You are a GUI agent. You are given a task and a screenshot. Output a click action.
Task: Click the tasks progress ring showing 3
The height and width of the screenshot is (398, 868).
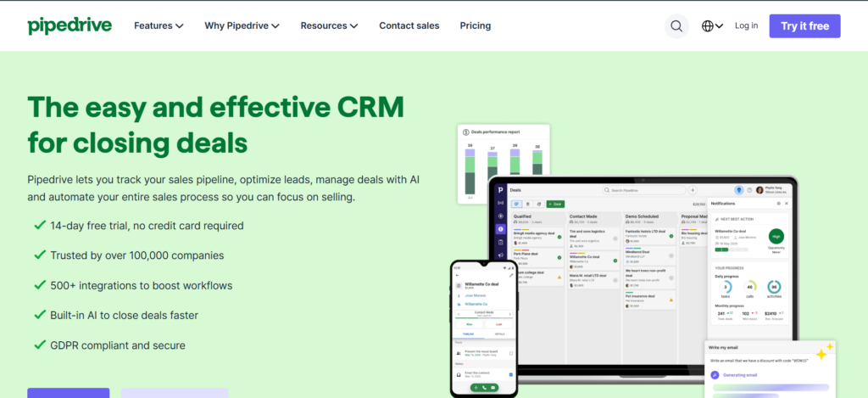click(726, 287)
